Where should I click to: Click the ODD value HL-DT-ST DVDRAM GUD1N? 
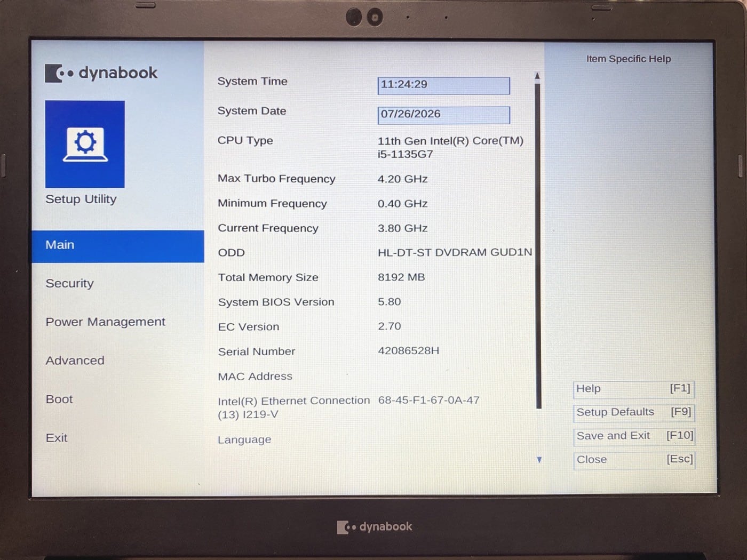click(x=455, y=252)
